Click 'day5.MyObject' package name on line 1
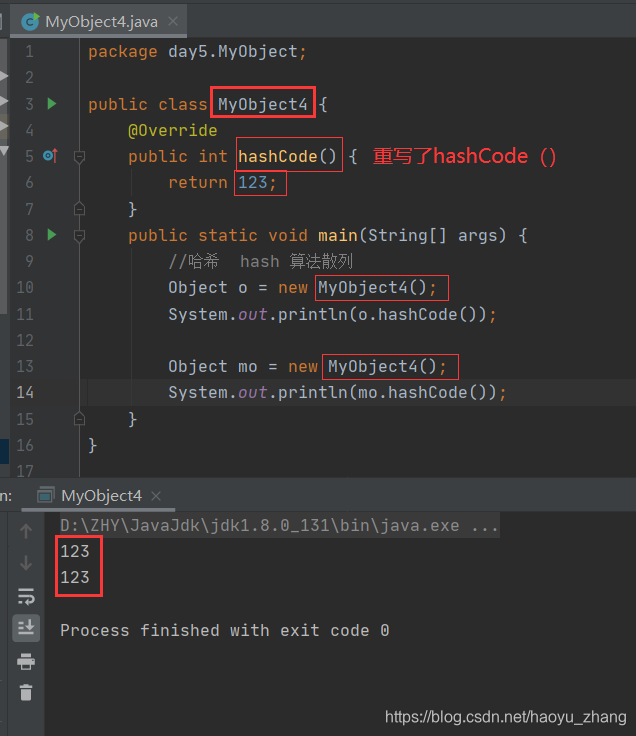 click(233, 52)
